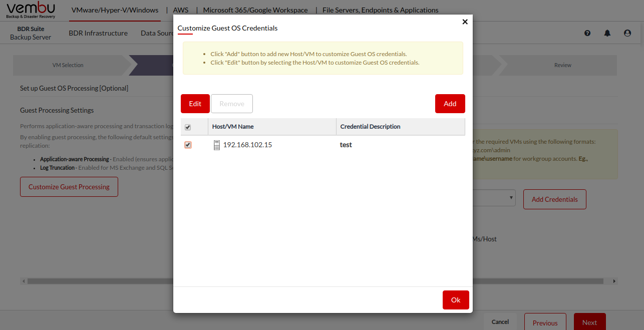Sort by Host/VM Name column header
644x330 pixels.
tap(233, 127)
